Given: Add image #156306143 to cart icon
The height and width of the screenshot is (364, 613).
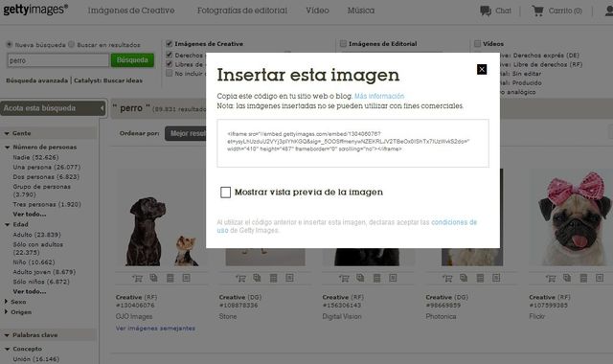Looking at the screenshot, I should point(344,279).
